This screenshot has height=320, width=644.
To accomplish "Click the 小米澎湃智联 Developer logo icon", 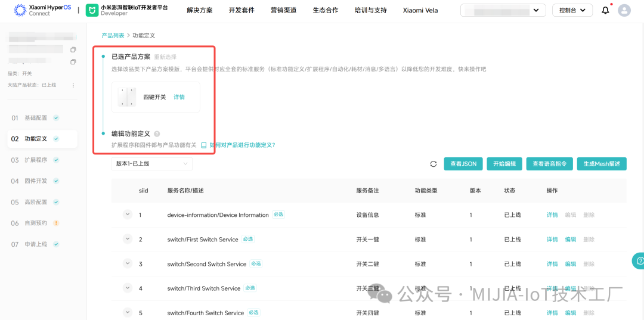I will point(92,10).
